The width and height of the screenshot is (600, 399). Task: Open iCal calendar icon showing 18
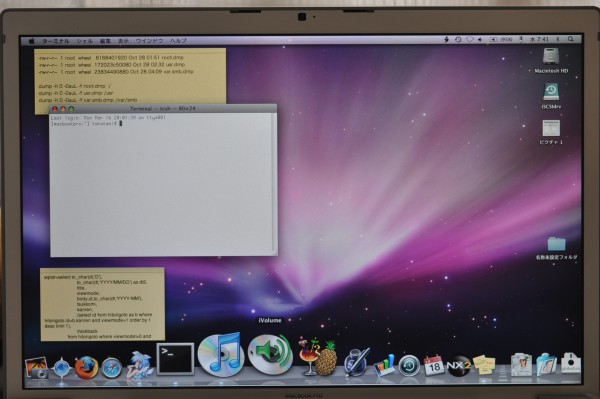(x=434, y=366)
